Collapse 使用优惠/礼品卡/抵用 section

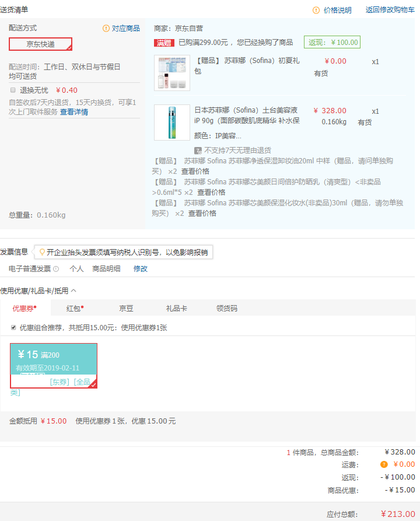73,291
